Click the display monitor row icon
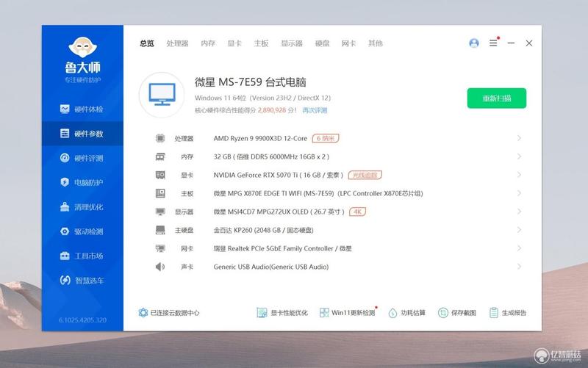Screen dimensions: 588x368 pos(160,212)
